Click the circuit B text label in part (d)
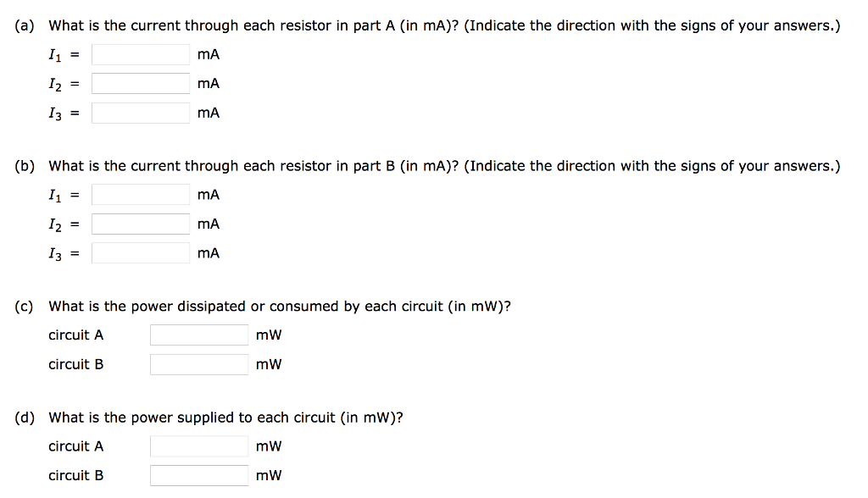This screenshot has height=498, width=868. coord(76,475)
